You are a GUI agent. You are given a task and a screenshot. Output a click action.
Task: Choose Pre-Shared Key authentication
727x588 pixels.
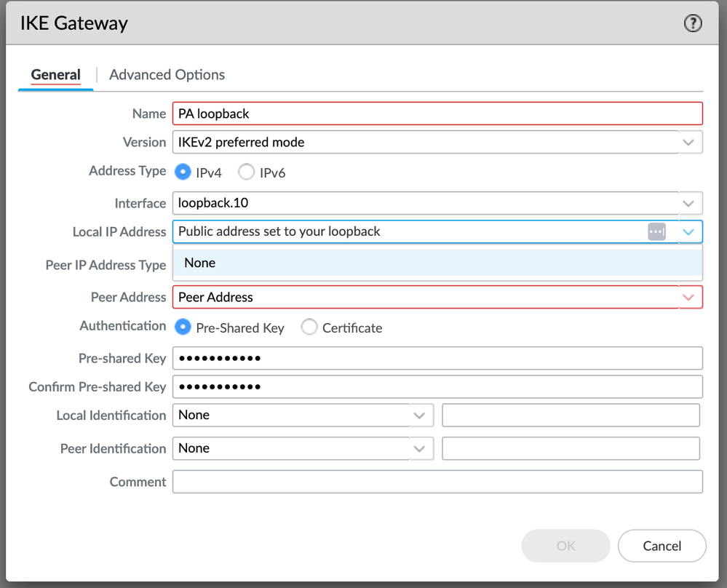tap(183, 327)
